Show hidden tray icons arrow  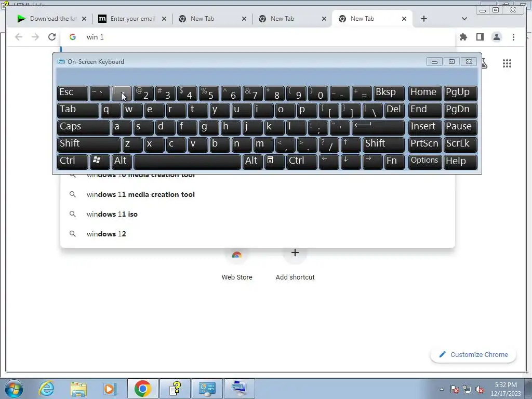442,389
